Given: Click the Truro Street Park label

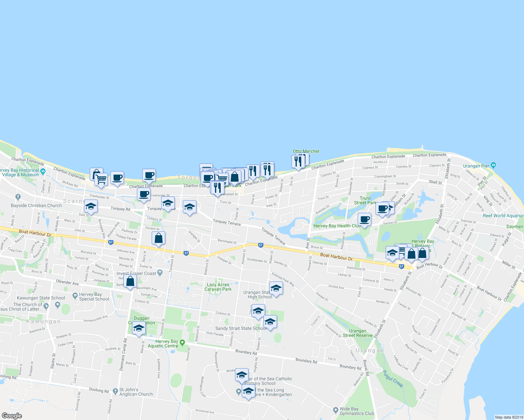Looking at the screenshot, I should [365, 201].
